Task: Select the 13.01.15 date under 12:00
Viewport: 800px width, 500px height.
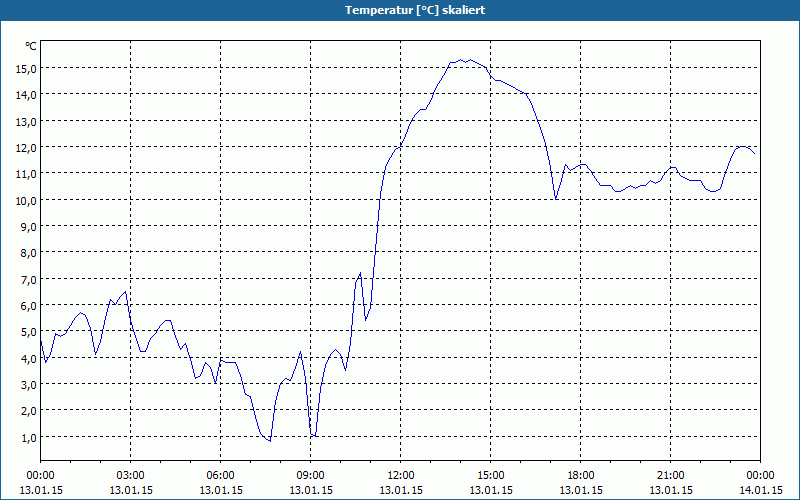Action: [x=401, y=490]
